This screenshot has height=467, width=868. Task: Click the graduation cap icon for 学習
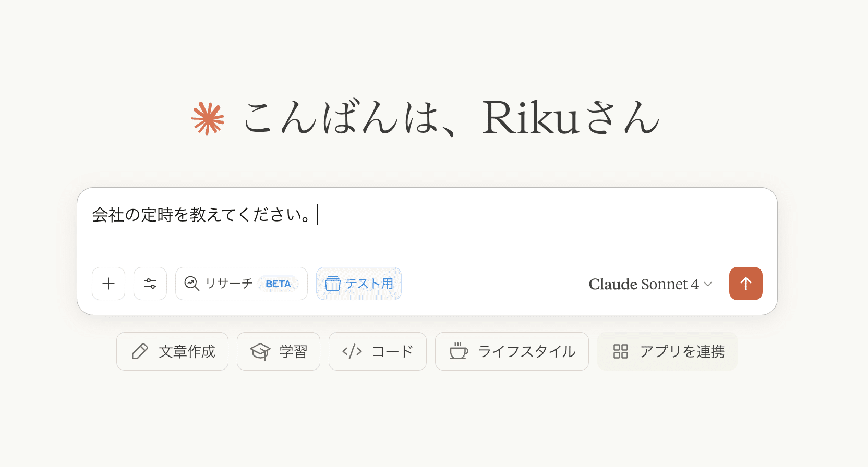(x=260, y=351)
